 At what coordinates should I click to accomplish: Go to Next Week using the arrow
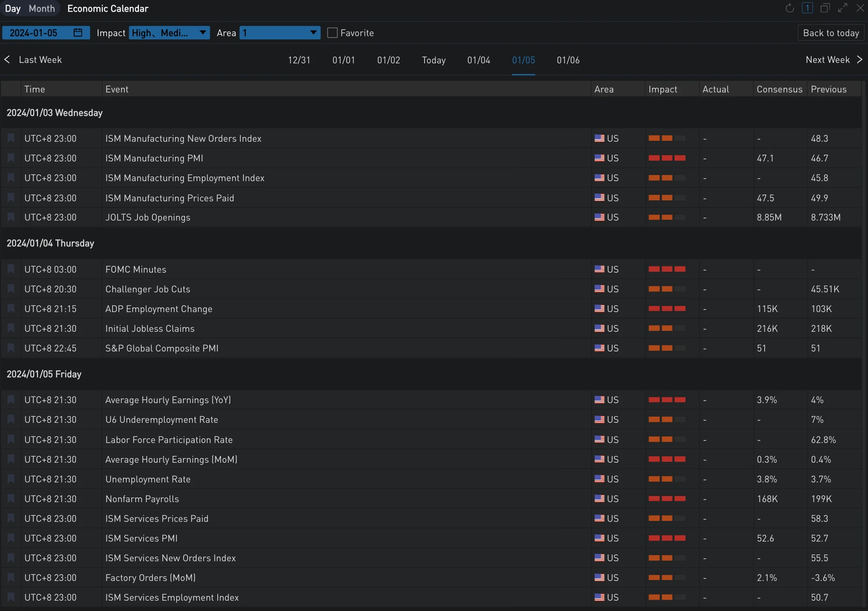click(859, 60)
